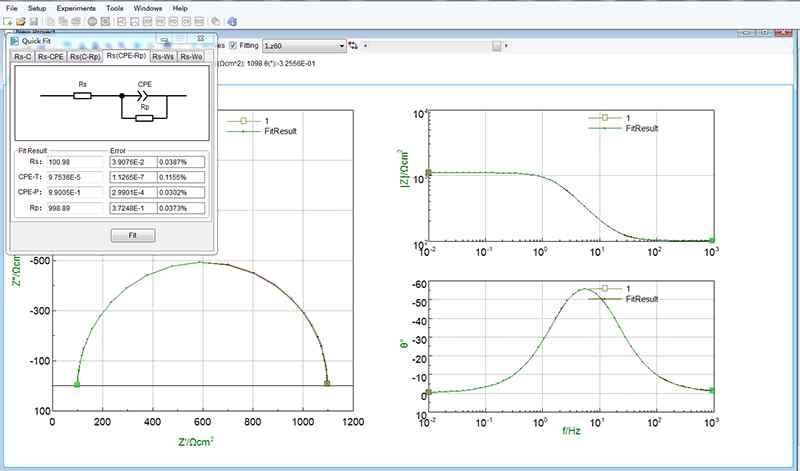This screenshot has height=471, width=800.
Task: Open the Help menu
Action: click(x=180, y=8)
